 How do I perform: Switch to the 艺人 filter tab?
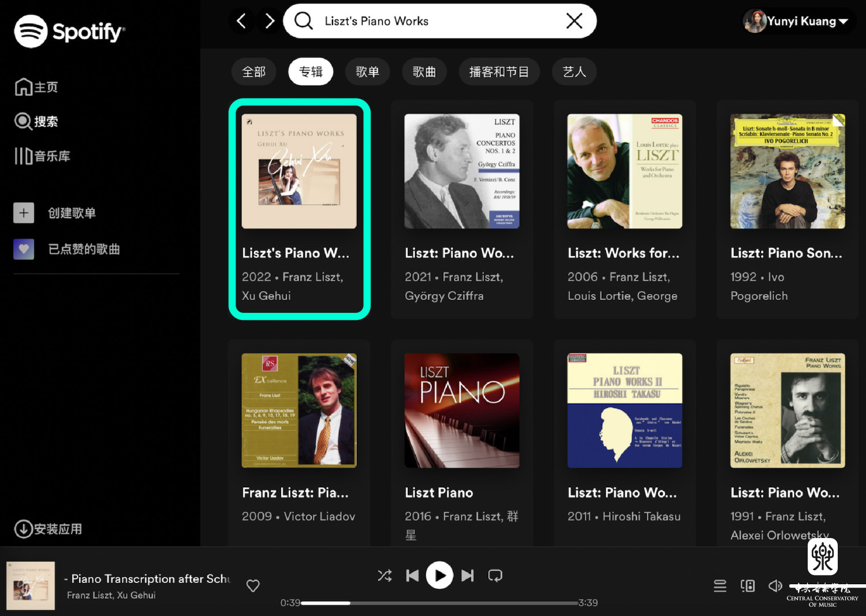[574, 72]
